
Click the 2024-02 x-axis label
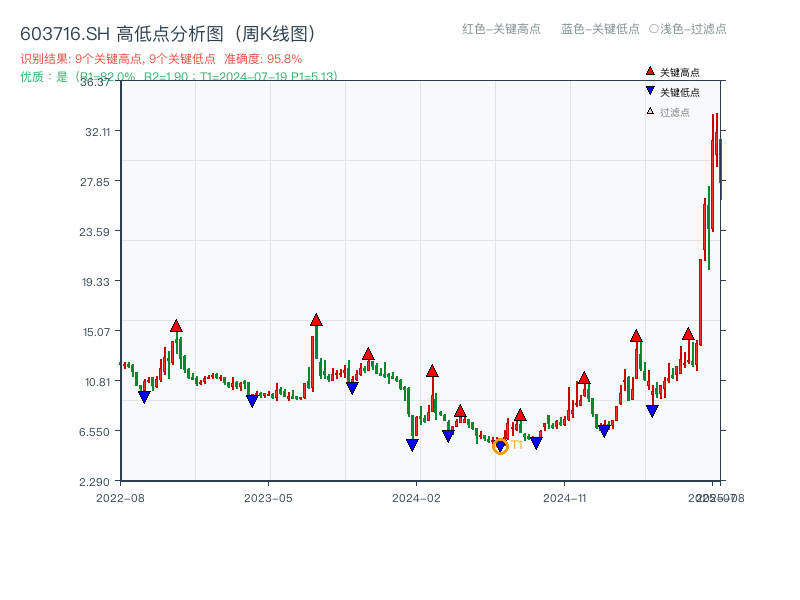416,498
